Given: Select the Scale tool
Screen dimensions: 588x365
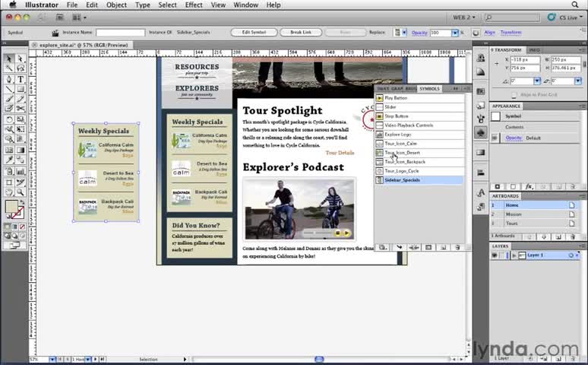Looking at the screenshot, I should pos(21,119).
